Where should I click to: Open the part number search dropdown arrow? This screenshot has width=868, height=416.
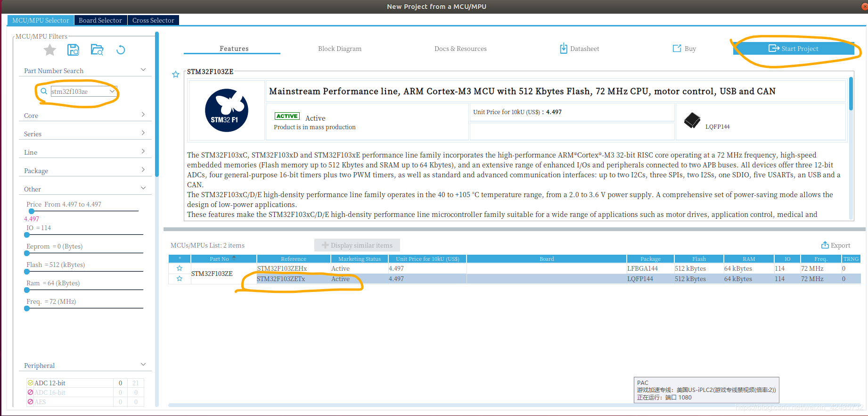click(112, 91)
